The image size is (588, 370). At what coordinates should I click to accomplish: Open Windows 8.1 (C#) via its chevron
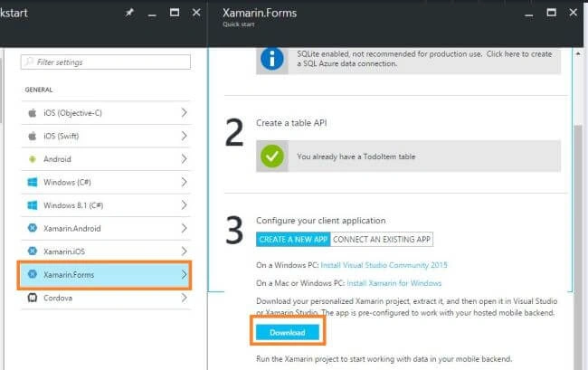[x=185, y=205]
